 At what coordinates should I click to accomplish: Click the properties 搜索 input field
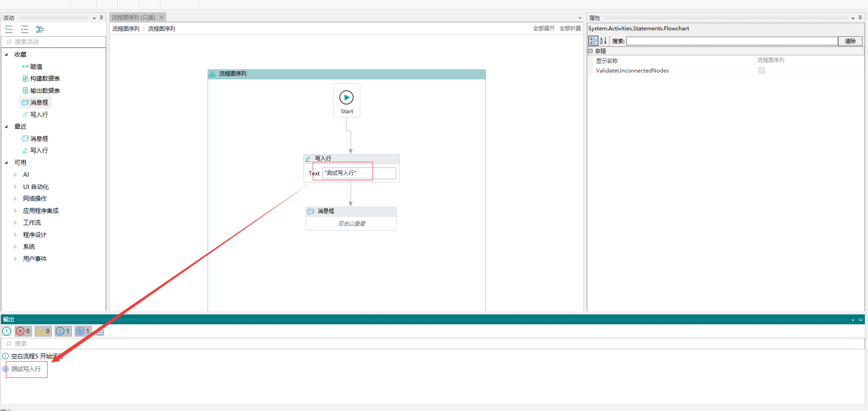tap(732, 41)
